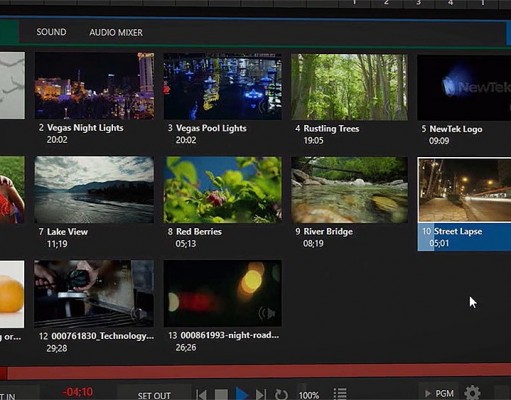Click the audio speaker icon on Vegas Pool Lights thumbnail
The width and height of the screenshot is (511, 400).
tap(266, 107)
